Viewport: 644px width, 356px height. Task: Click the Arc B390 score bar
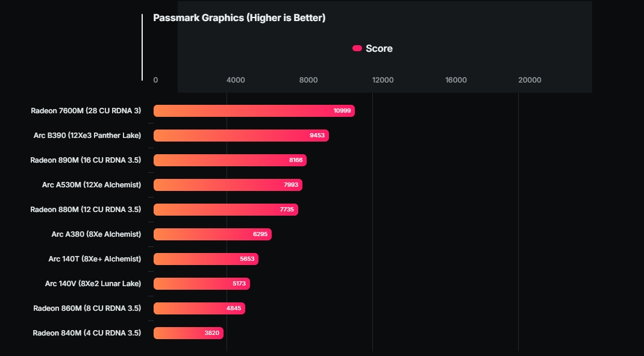pyautogui.click(x=241, y=136)
